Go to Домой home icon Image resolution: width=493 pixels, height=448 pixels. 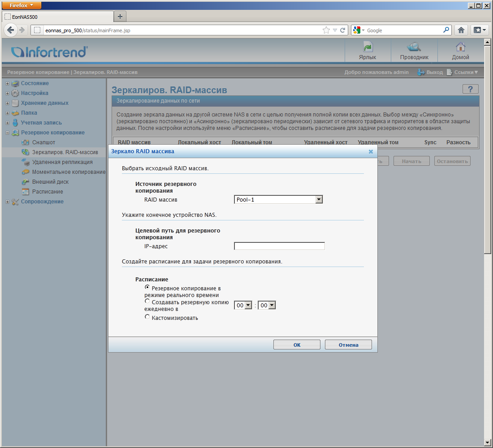click(x=460, y=47)
